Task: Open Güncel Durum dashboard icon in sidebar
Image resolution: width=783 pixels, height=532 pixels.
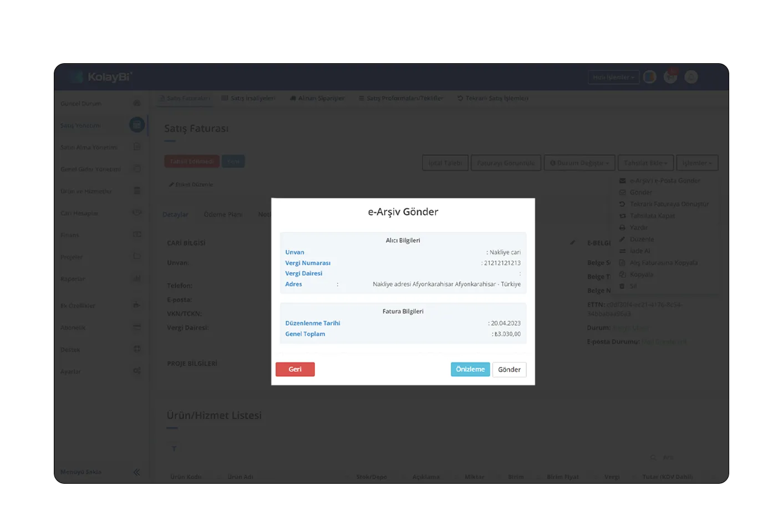Action: 137,103
